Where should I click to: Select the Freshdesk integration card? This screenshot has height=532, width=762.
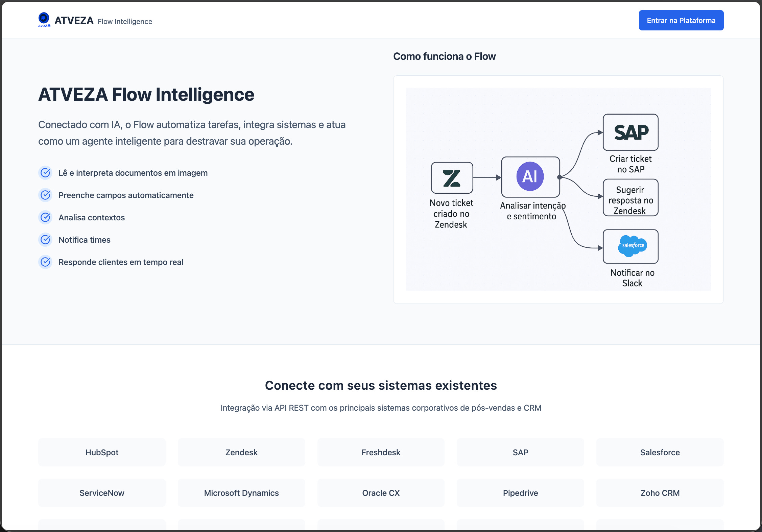coord(381,452)
